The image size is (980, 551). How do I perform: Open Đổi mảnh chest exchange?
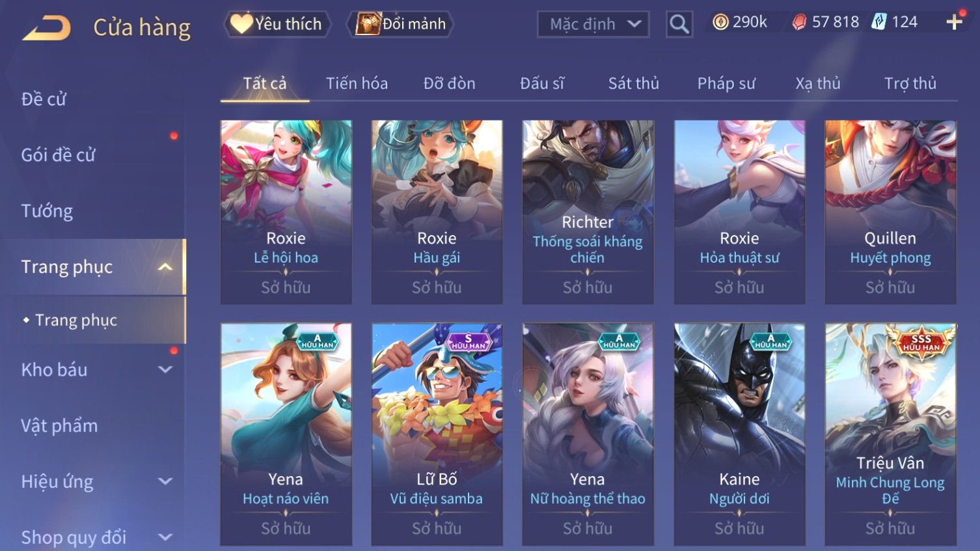(x=401, y=24)
